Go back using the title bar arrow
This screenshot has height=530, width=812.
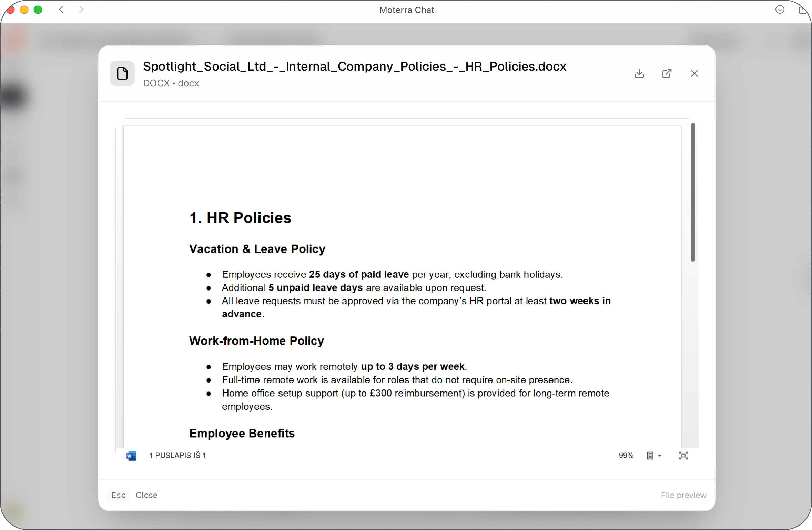click(61, 10)
